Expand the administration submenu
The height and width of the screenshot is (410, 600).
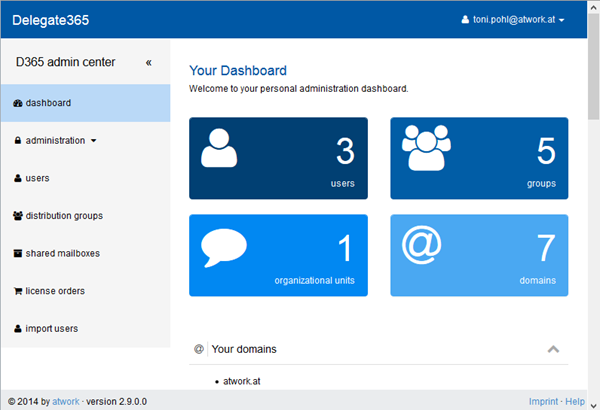click(x=55, y=141)
